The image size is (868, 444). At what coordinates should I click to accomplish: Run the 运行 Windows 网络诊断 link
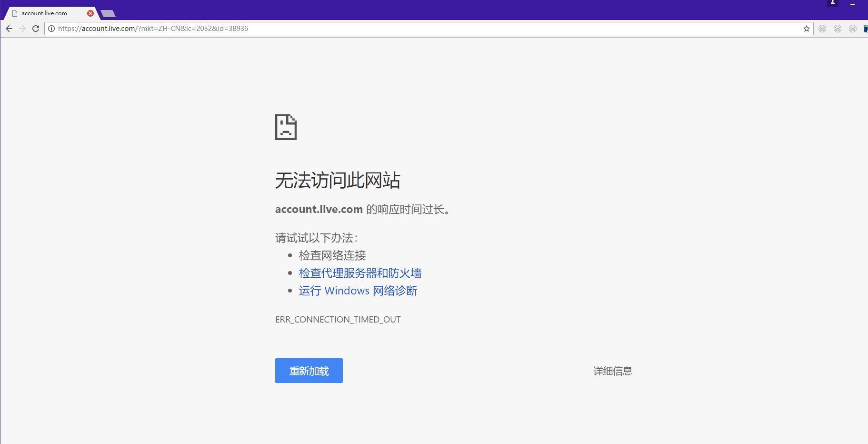point(358,291)
